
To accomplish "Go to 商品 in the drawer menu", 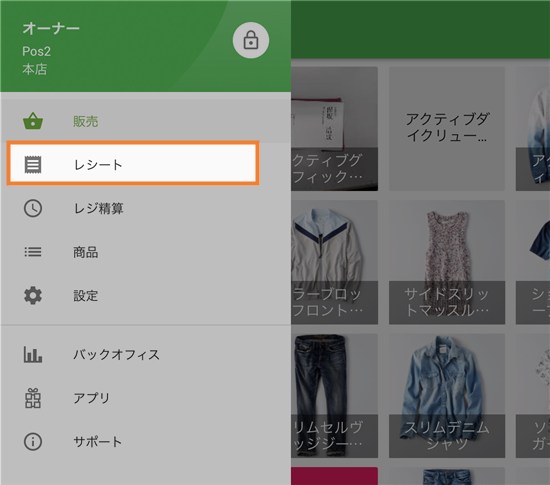I will pyautogui.click(x=146, y=252).
